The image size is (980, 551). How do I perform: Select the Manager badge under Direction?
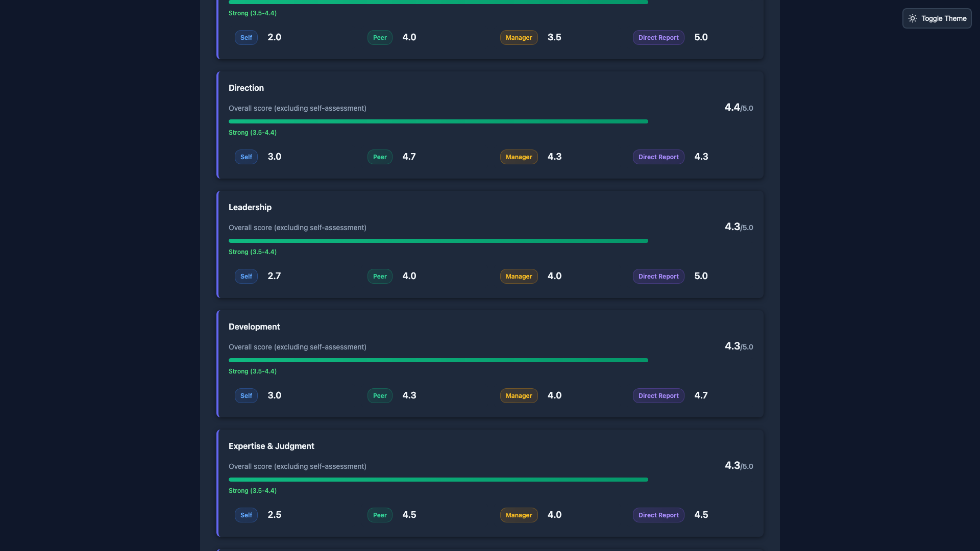(519, 157)
